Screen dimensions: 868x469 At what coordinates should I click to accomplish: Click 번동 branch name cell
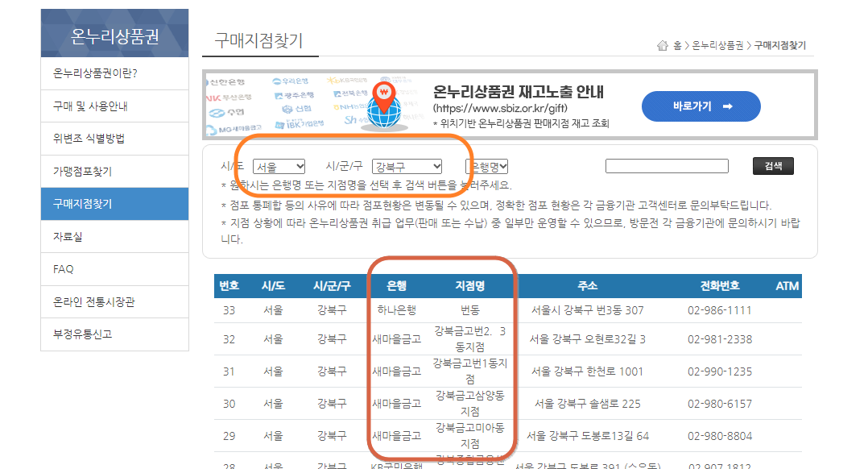(470, 310)
